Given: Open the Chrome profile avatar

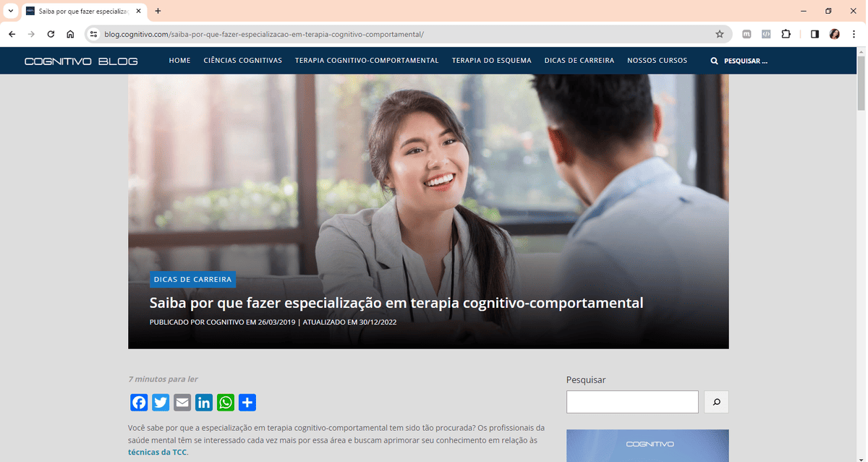Looking at the screenshot, I should coord(834,34).
